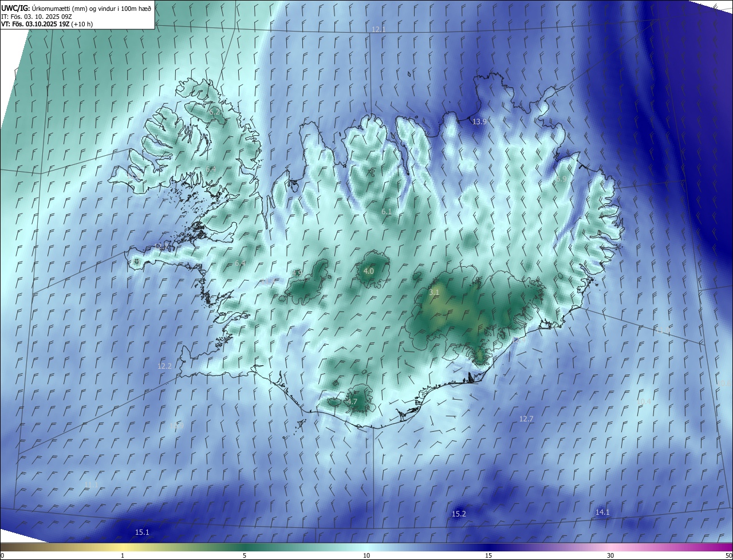Click the 5 tick label on the colorbar
This screenshot has width=733, height=560.
point(245,555)
